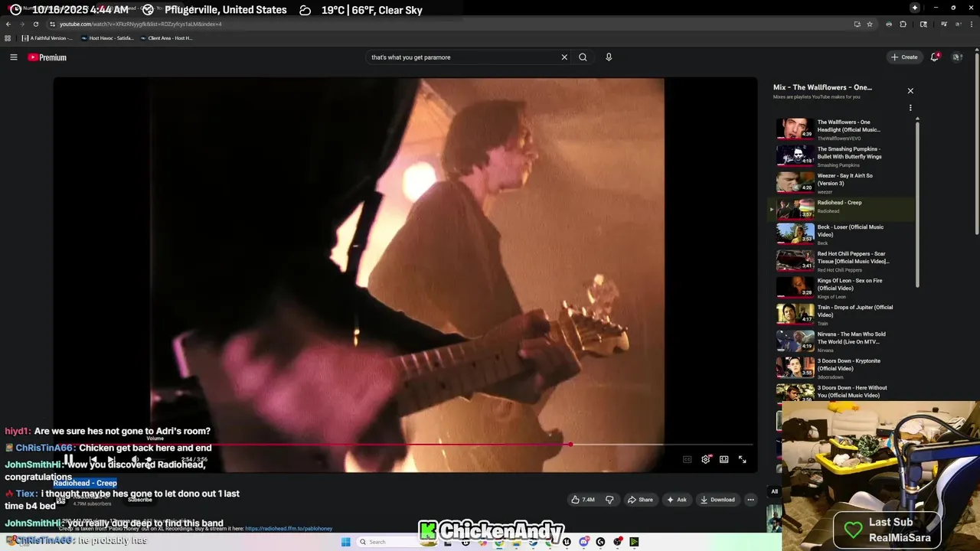Go to the YouTube Premium home logo
The height and width of the screenshot is (551, 980).
coord(47,57)
